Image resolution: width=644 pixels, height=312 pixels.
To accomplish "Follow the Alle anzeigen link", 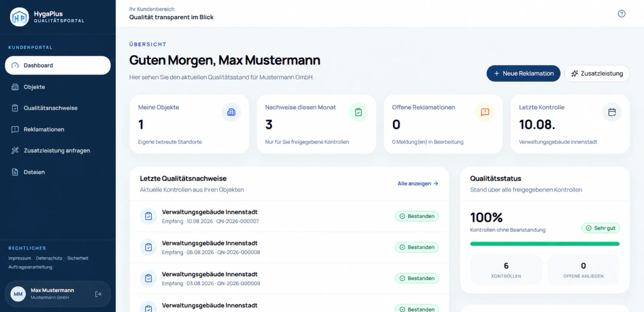I will click(417, 183).
